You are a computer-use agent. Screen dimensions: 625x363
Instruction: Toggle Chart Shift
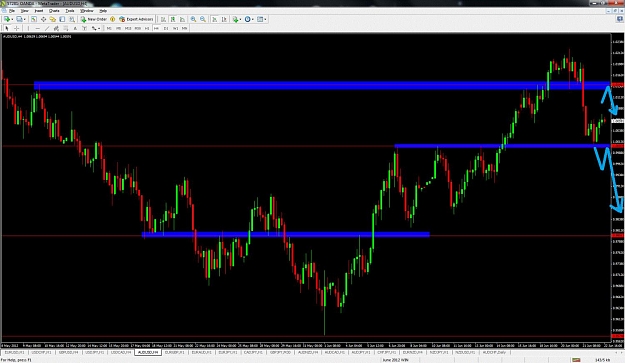pyautogui.click(x=224, y=19)
